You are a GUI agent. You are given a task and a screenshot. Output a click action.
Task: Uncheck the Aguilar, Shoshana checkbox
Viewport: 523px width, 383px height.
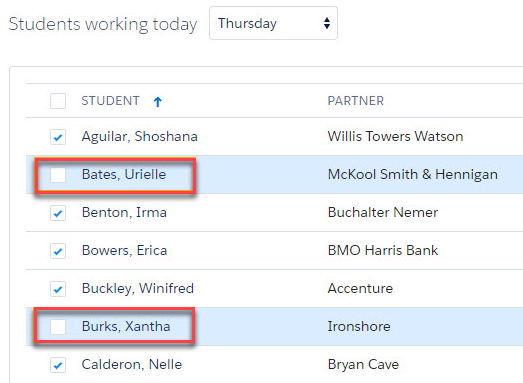point(58,137)
